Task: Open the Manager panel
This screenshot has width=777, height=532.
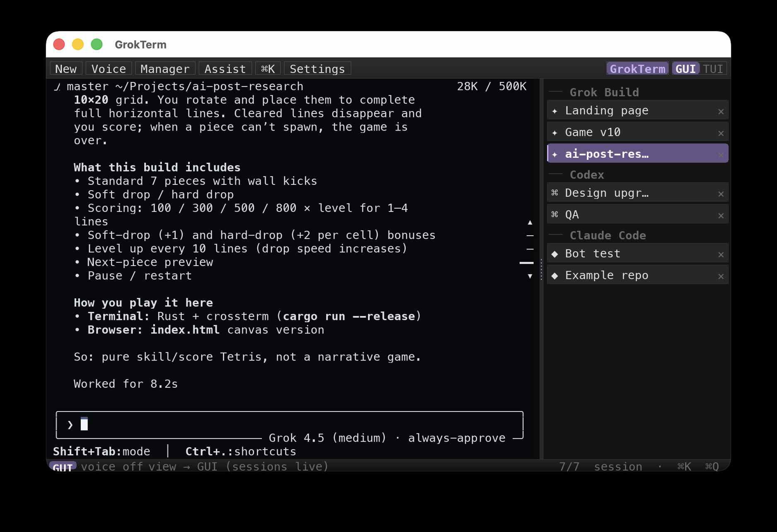Action: coord(165,69)
